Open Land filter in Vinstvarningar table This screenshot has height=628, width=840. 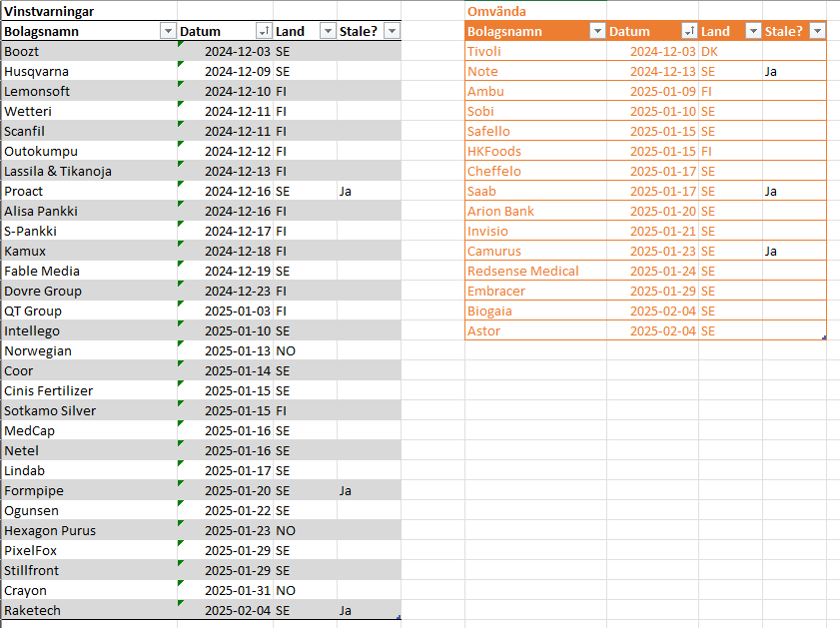click(328, 31)
